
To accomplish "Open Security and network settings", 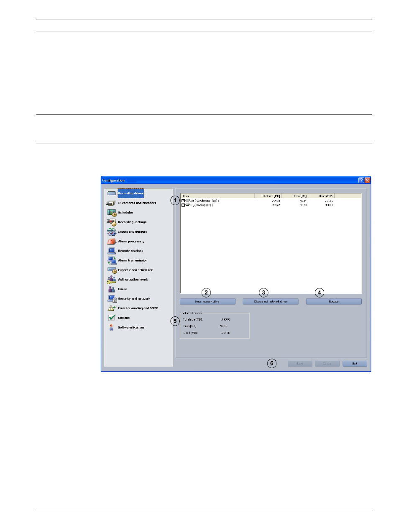I will pos(134,299).
